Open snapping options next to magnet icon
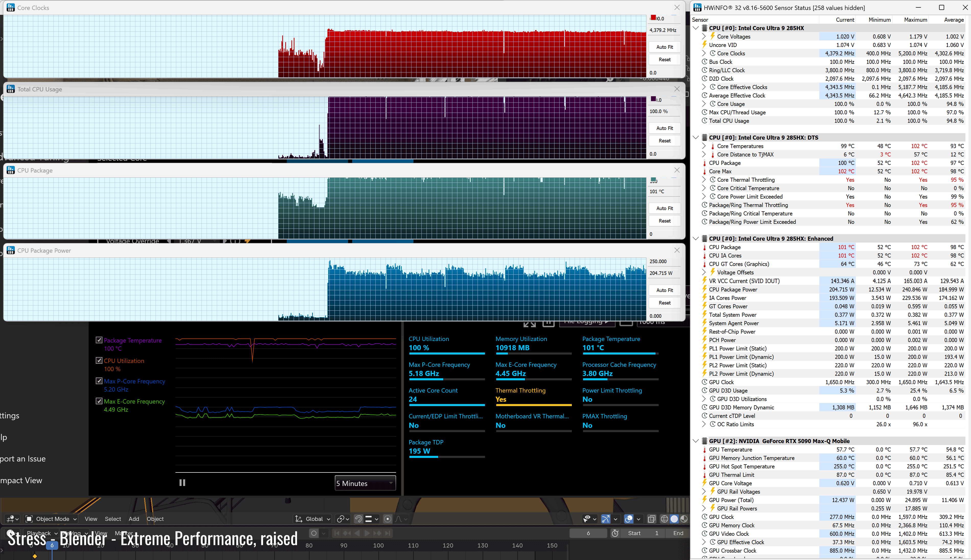Image resolution: width=971 pixels, height=560 pixels. pyautogui.click(x=371, y=519)
